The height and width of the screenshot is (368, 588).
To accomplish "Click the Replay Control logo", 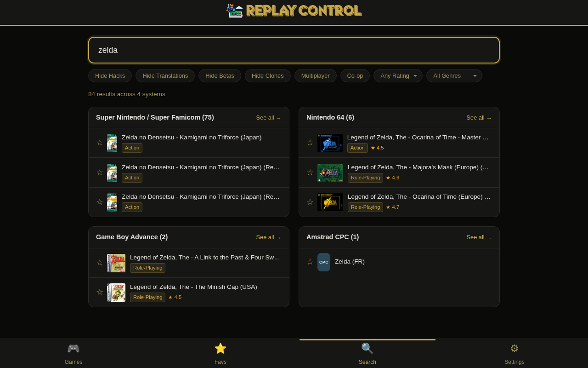I will click(294, 11).
